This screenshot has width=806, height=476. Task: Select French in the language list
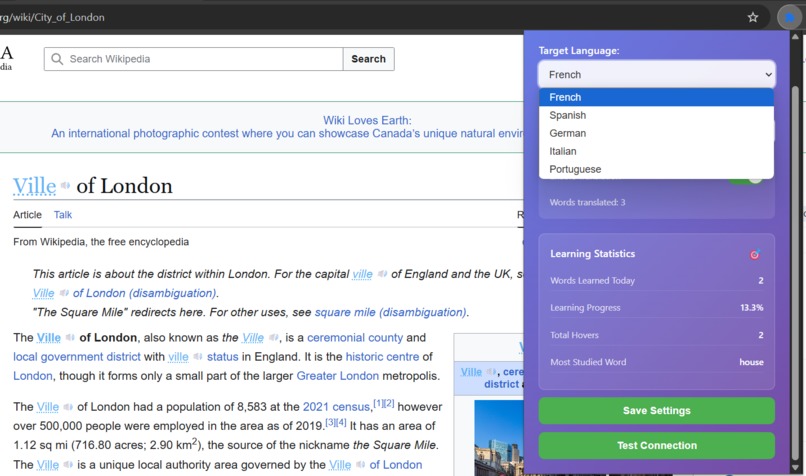click(x=656, y=97)
